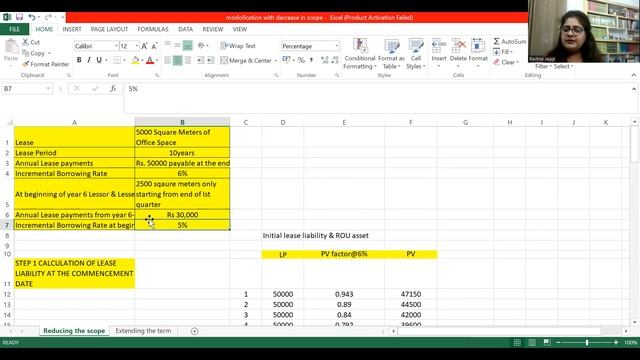
Task: Select column B header
Action: 182,122
